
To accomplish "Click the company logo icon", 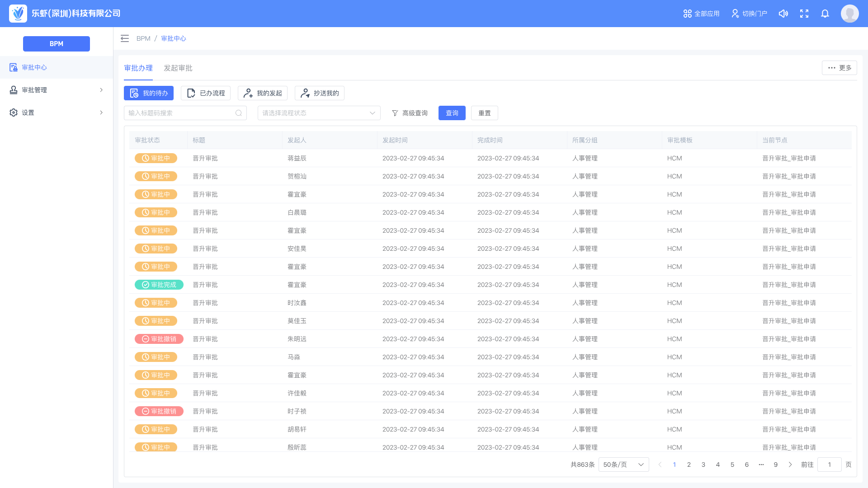I will coord(18,14).
